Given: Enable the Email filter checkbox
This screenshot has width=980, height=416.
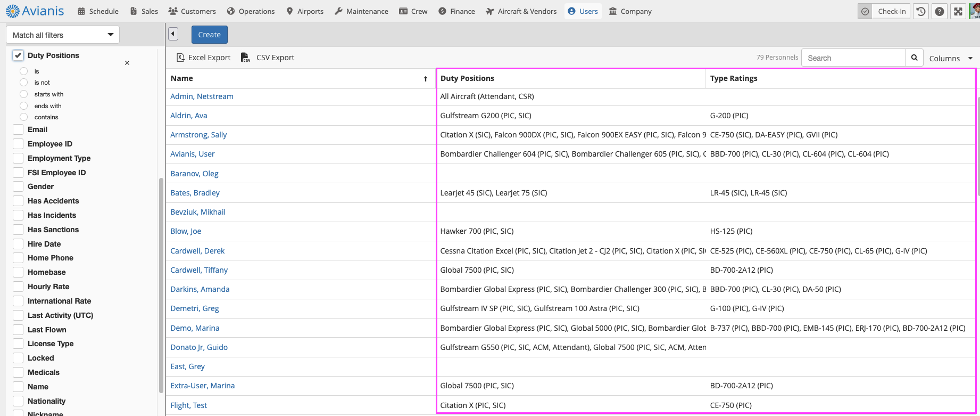Looking at the screenshot, I should point(18,129).
